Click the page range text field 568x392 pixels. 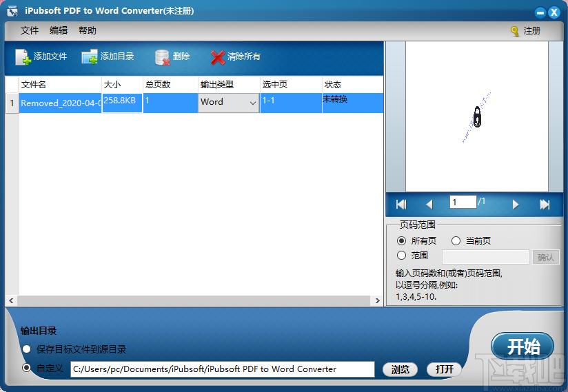485,257
